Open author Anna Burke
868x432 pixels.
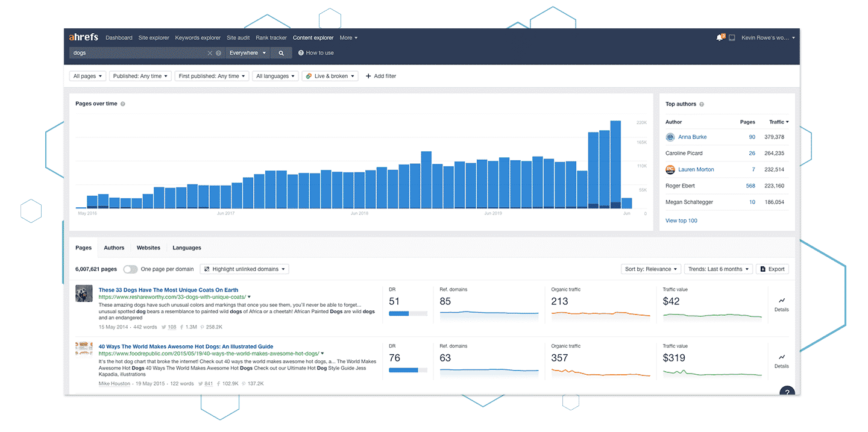coord(692,137)
